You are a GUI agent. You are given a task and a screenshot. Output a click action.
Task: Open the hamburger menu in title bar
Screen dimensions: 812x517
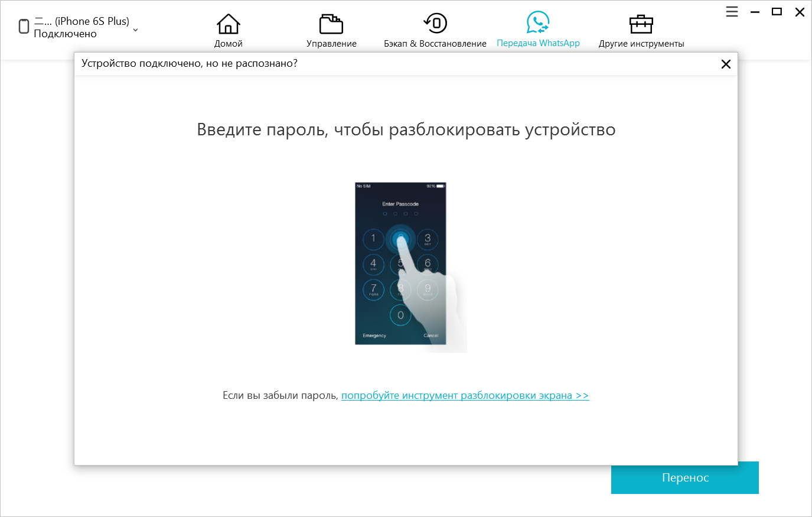tap(732, 11)
